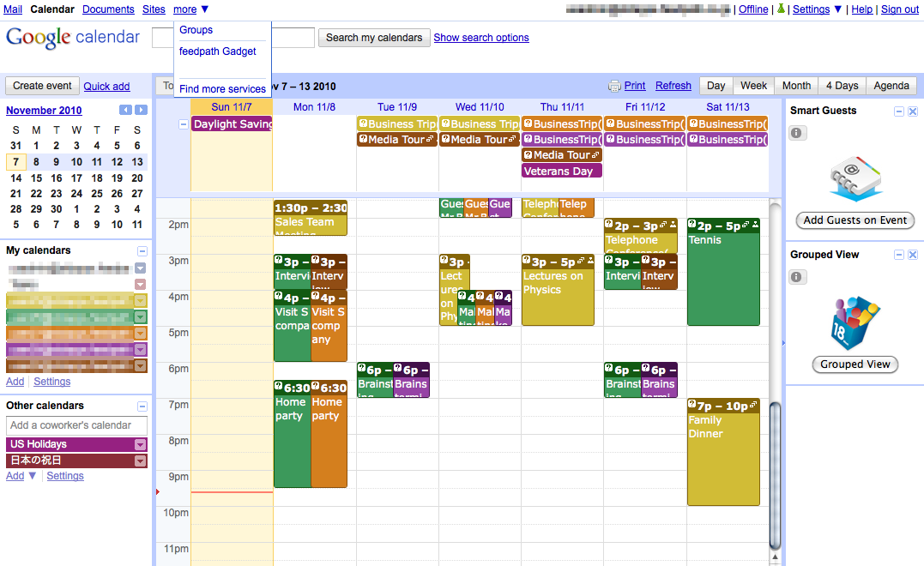Toggle the more menu arrow
Viewport: 924px width, 566px height.
[205, 9]
